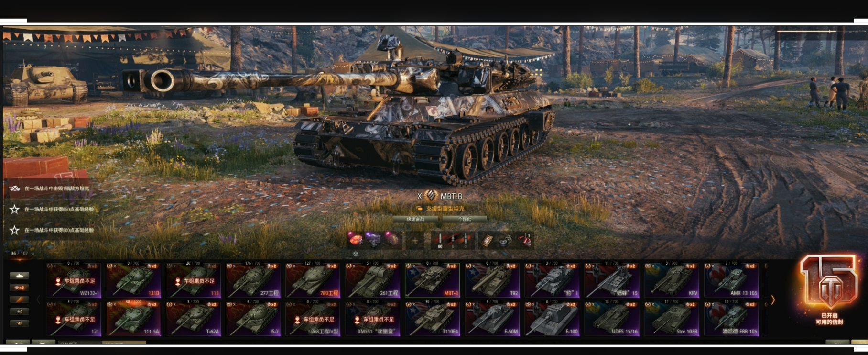868x355 pixels.
Task: Toggle the x2 star bonus filter
Action: pos(20,288)
